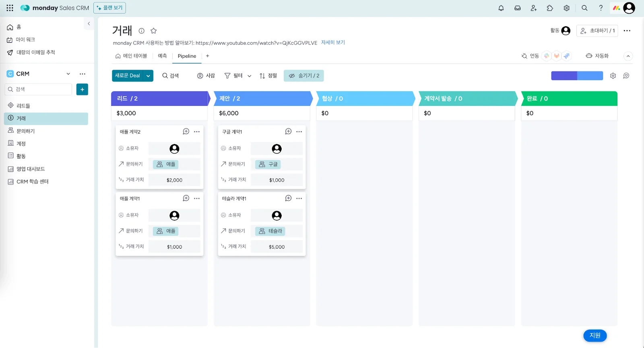Click the blue plus button in sidebar
The image size is (644, 348).
[x=82, y=89]
